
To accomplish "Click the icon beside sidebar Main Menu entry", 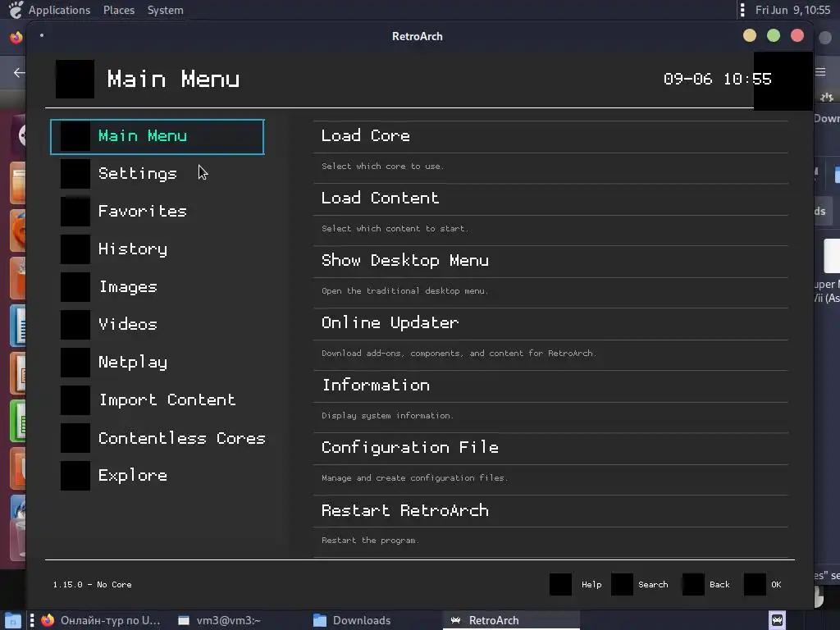I will click(75, 136).
